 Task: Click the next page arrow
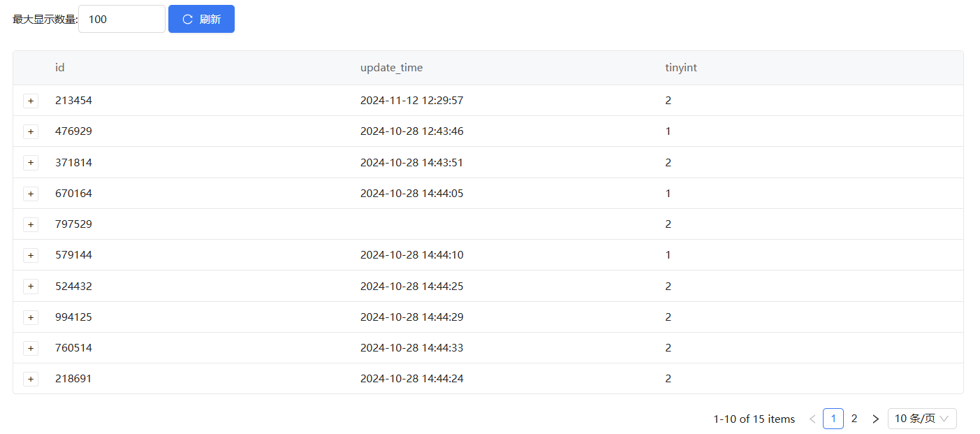pyautogui.click(x=875, y=419)
